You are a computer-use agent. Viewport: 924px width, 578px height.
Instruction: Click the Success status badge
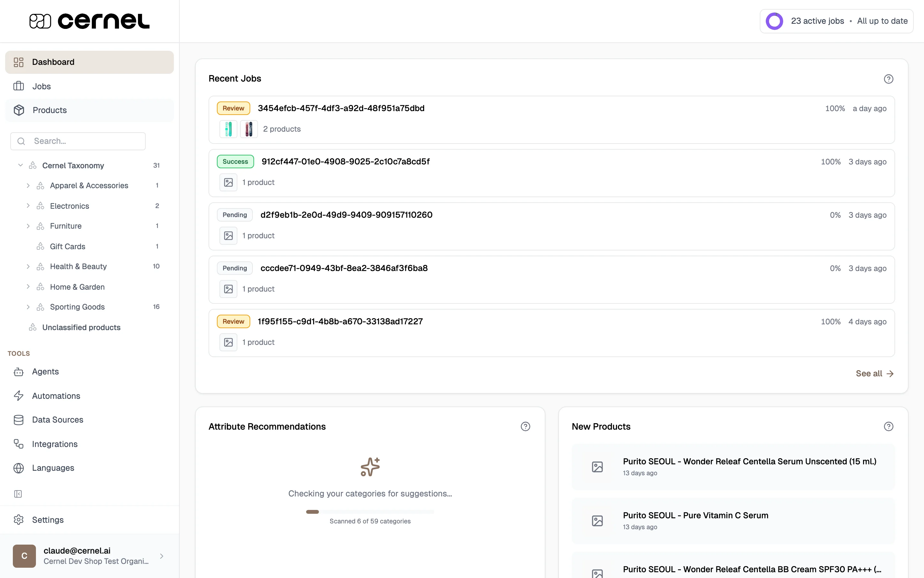(x=235, y=161)
